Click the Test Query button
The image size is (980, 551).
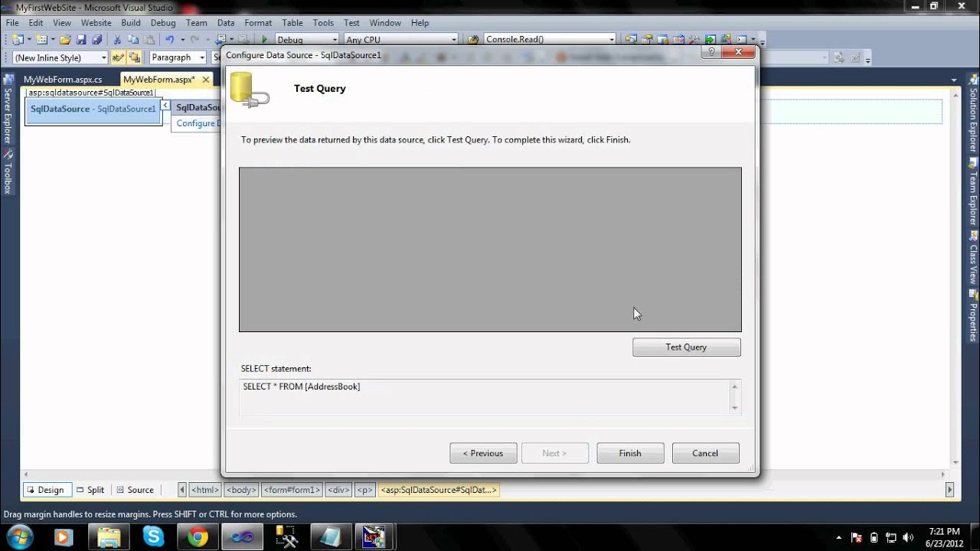[x=686, y=347]
